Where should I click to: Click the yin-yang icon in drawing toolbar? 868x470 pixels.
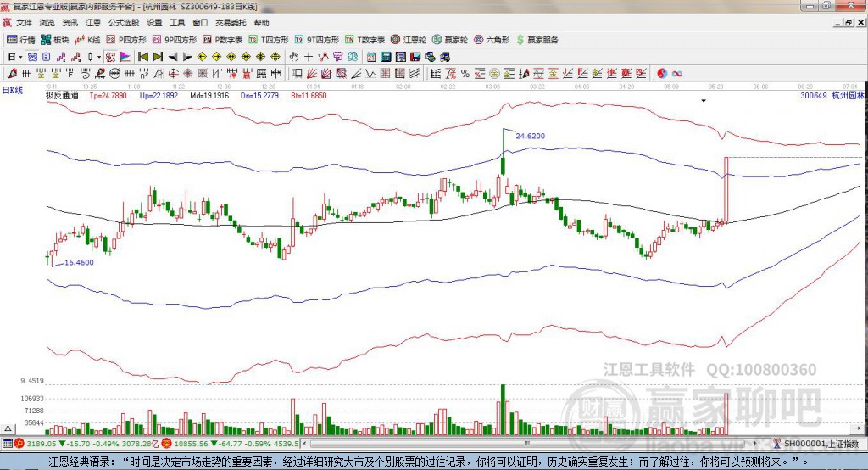(662, 73)
